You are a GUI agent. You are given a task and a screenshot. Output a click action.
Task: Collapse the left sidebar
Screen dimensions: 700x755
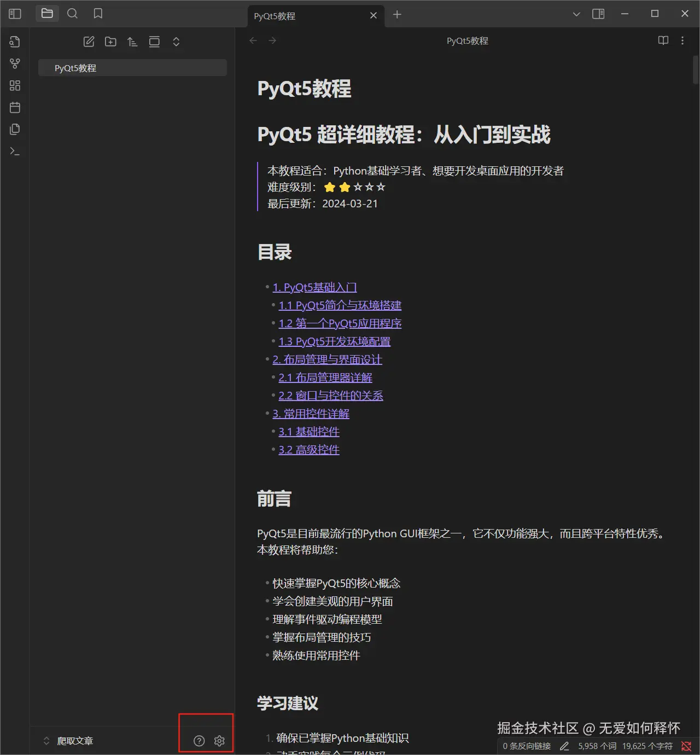15,14
